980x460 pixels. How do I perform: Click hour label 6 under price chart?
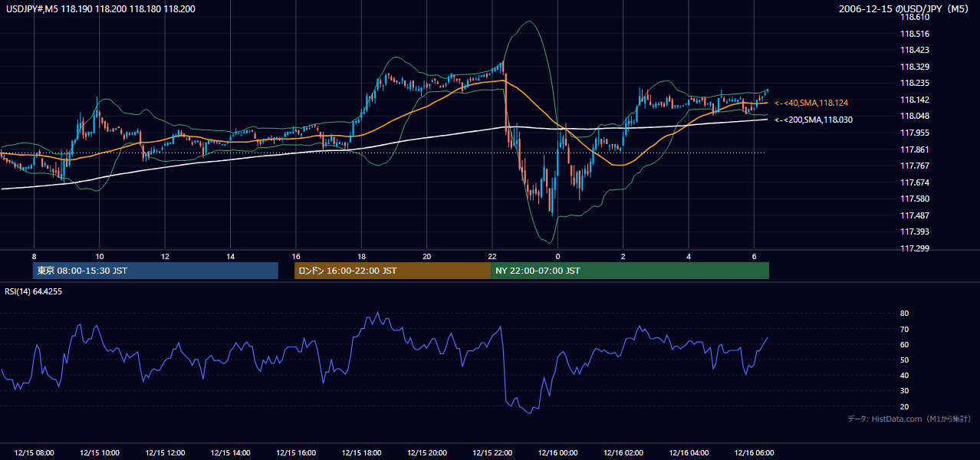pyautogui.click(x=754, y=256)
